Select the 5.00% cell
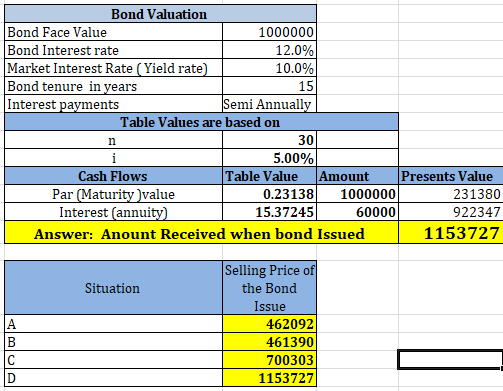503x391 pixels. (x=269, y=158)
